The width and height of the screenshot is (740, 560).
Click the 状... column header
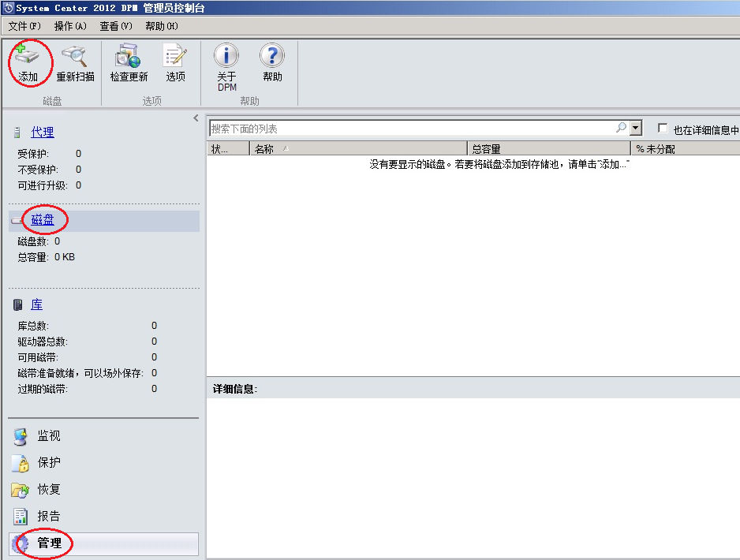coord(228,149)
